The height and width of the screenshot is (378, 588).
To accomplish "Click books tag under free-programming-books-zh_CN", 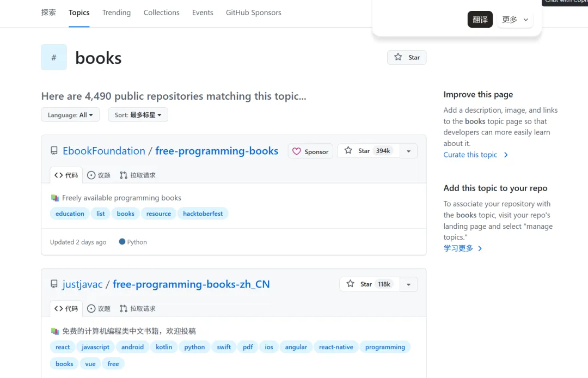I will [64, 364].
